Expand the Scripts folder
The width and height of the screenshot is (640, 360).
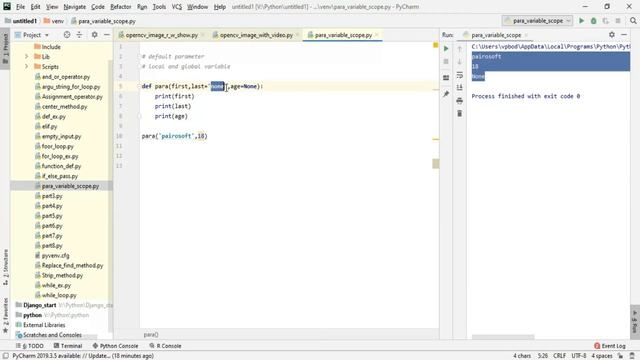coord(27,67)
